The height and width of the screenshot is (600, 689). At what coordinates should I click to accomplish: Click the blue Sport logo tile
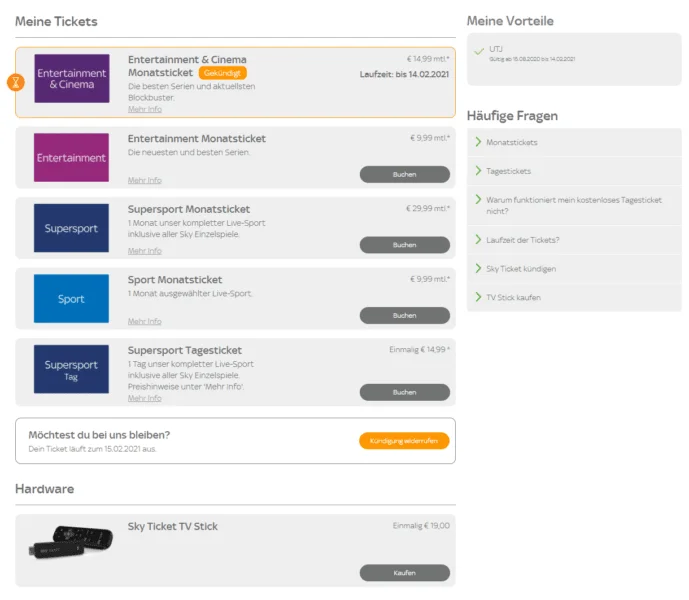coord(71,299)
